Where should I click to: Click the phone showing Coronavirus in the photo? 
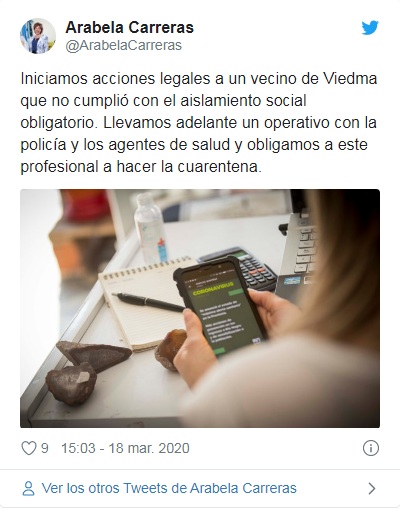point(220,305)
